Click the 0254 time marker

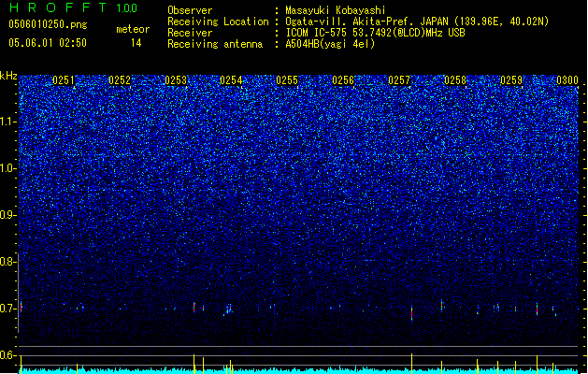(231, 80)
